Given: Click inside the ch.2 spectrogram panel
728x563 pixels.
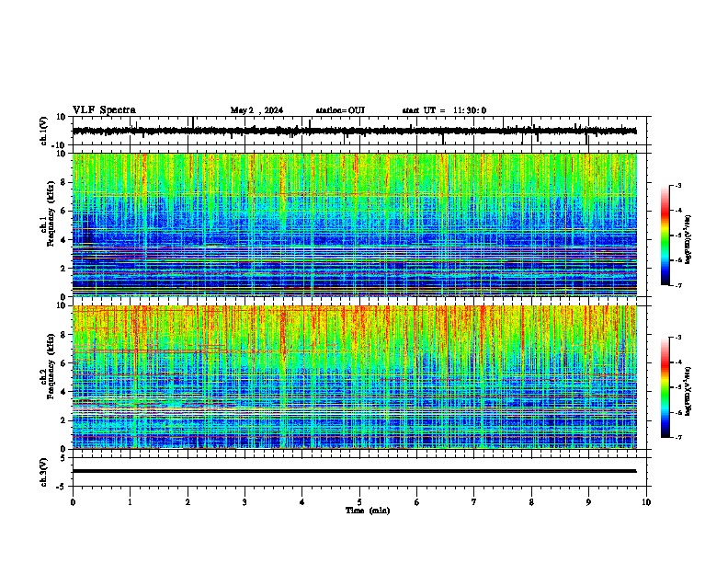Looking at the screenshot, I should pyautogui.click(x=354, y=377).
